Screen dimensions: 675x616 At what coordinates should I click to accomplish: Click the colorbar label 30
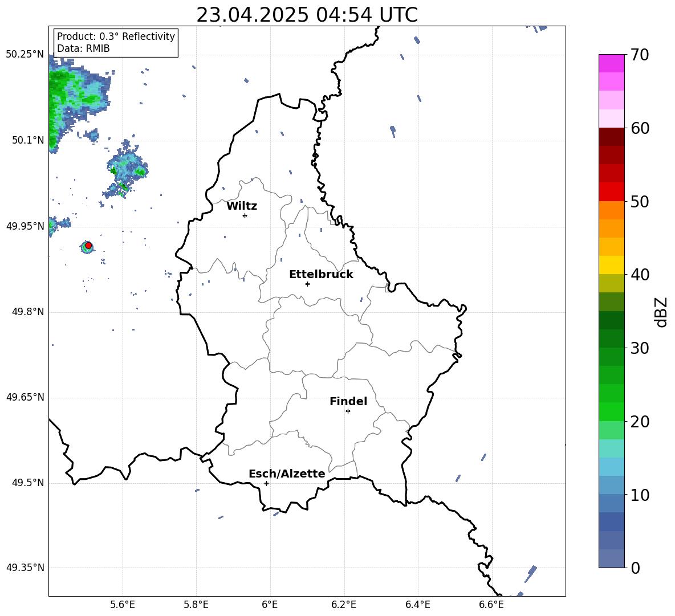(x=640, y=348)
